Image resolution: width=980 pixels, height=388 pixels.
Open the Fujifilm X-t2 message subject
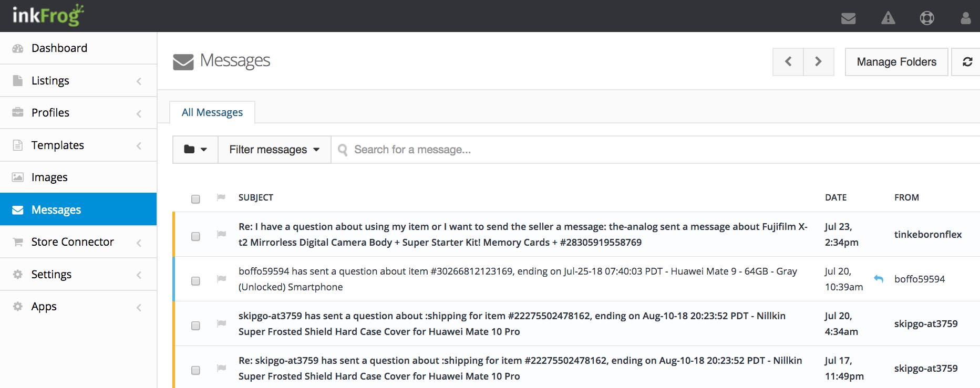[523, 234]
